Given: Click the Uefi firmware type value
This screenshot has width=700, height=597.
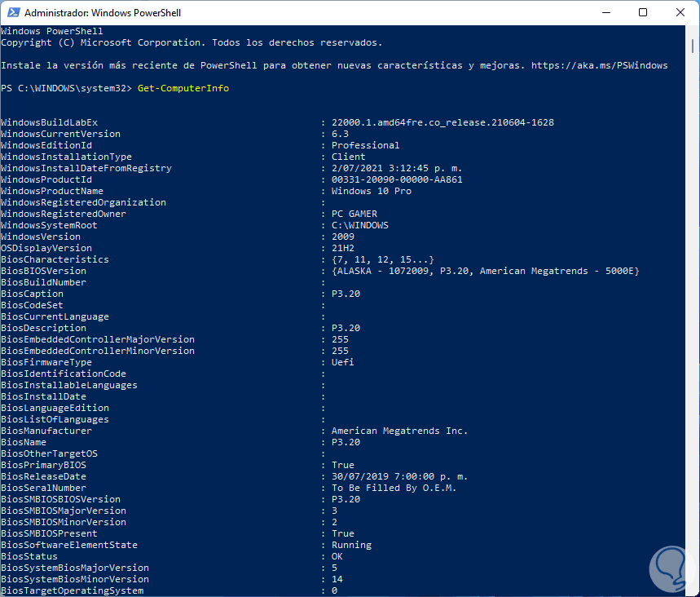Looking at the screenshot, I should (342, 362).
